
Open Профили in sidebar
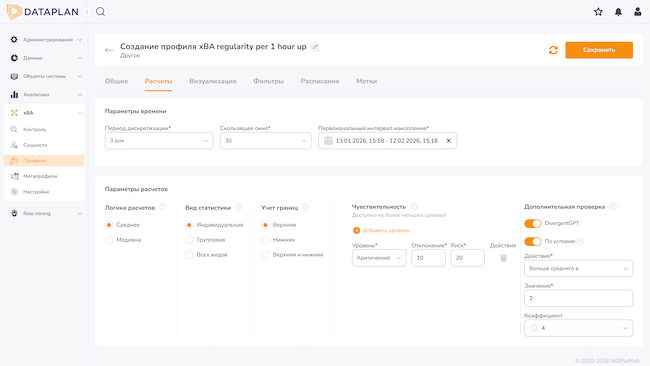(44, 160)
